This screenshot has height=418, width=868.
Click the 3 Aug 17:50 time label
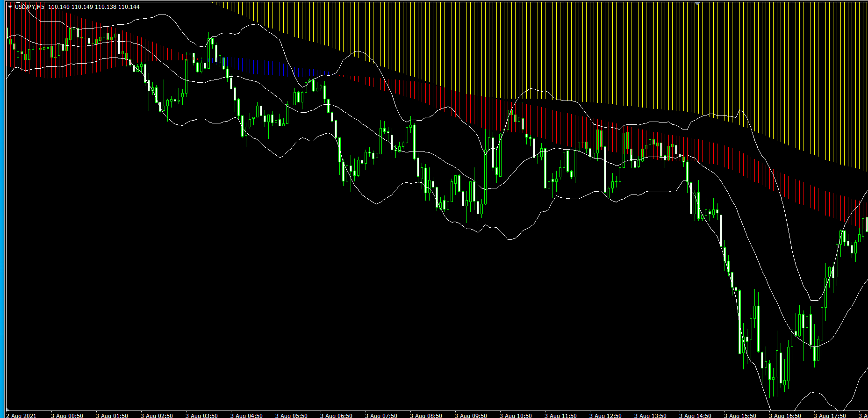pyautogui.click(x=830, y=415)
